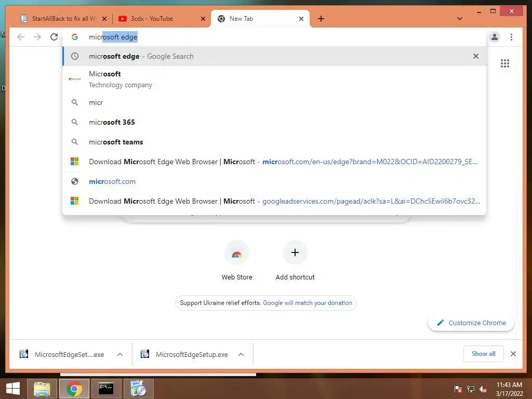Go back using the browser back arrow
The image size is (532, 399).
click(21, 37)
